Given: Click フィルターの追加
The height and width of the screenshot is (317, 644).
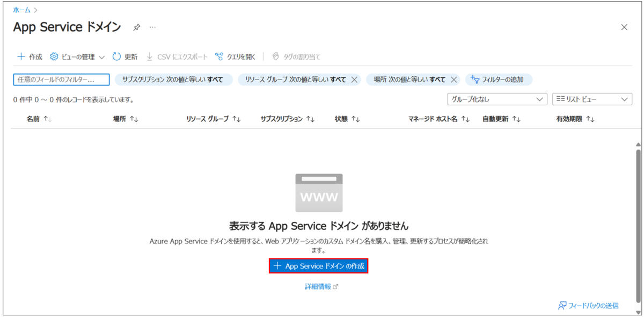Looking at the screenshot, I should [499, 80].
